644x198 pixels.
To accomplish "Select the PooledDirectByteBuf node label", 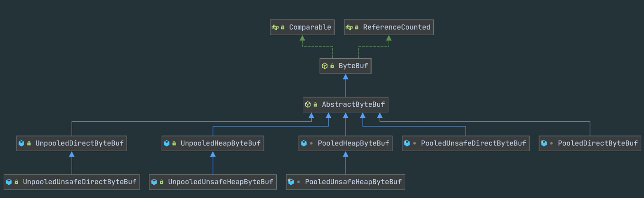I will click(598, 143).
